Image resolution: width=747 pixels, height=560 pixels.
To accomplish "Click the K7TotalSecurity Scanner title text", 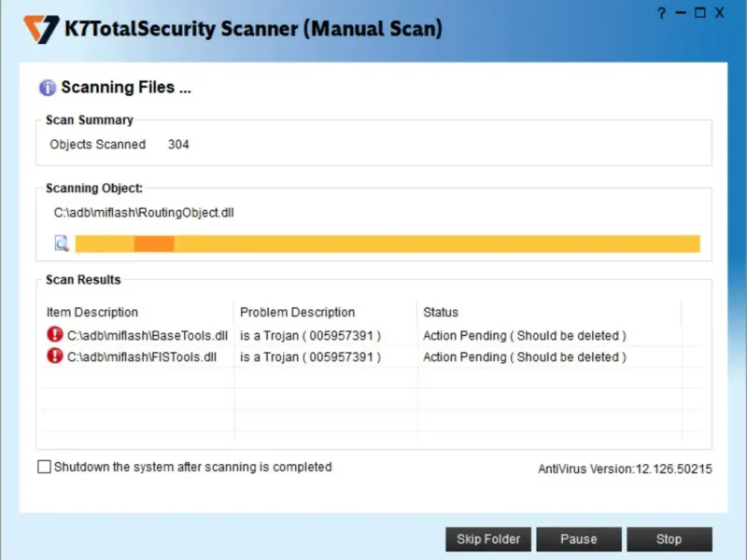I will click(253, 29).
